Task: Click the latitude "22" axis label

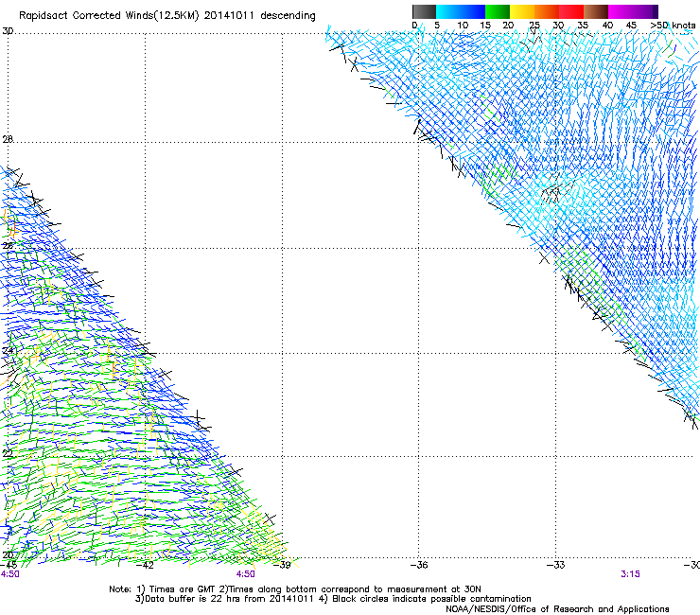Action: point(8,453)
